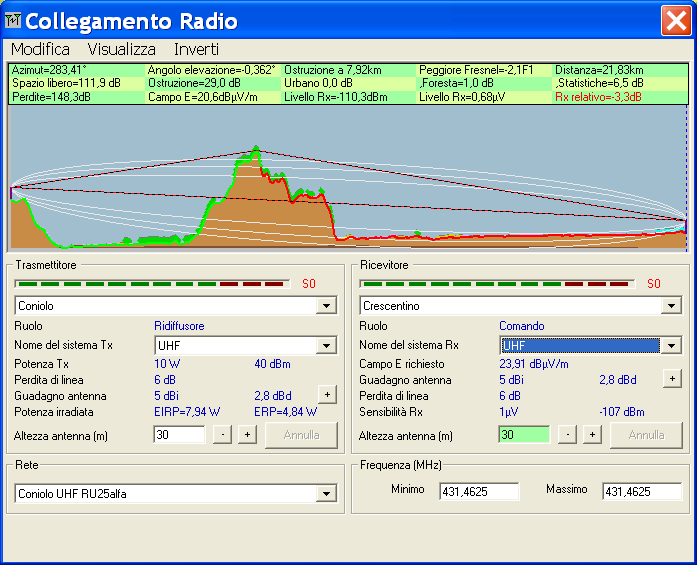
Task: Click the plus button beside transmitter Guadagno antenna
Action: pos(327,395)
